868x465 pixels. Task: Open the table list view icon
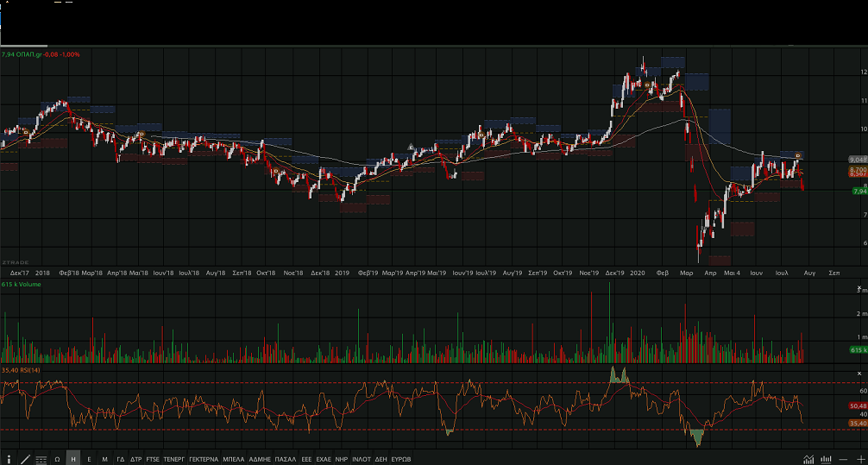41,458
